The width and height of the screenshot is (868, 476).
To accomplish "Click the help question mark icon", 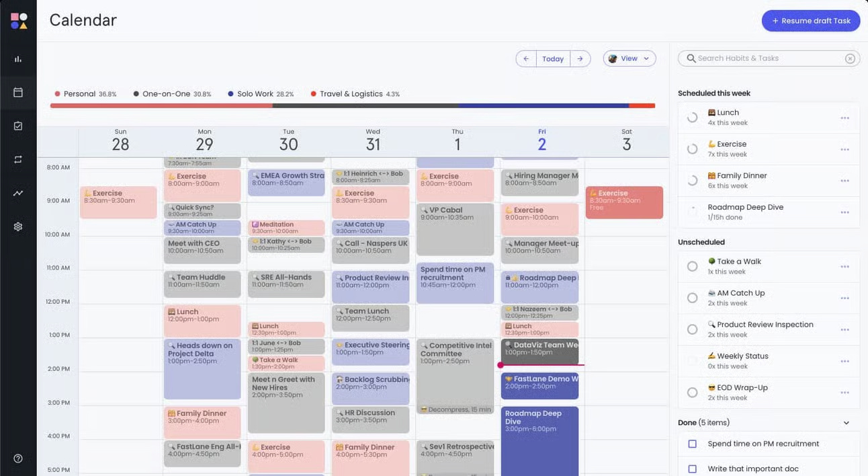I will coord(18,459).
